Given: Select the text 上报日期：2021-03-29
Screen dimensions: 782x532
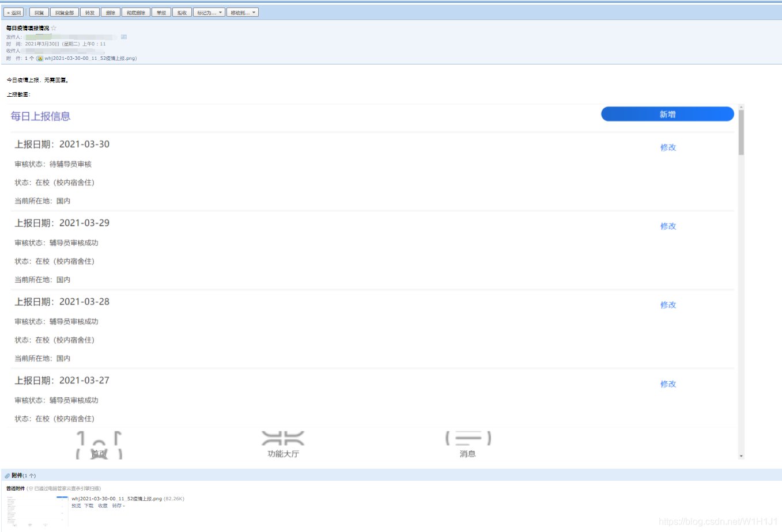Looking at the screenshot, I should (62, 223).
